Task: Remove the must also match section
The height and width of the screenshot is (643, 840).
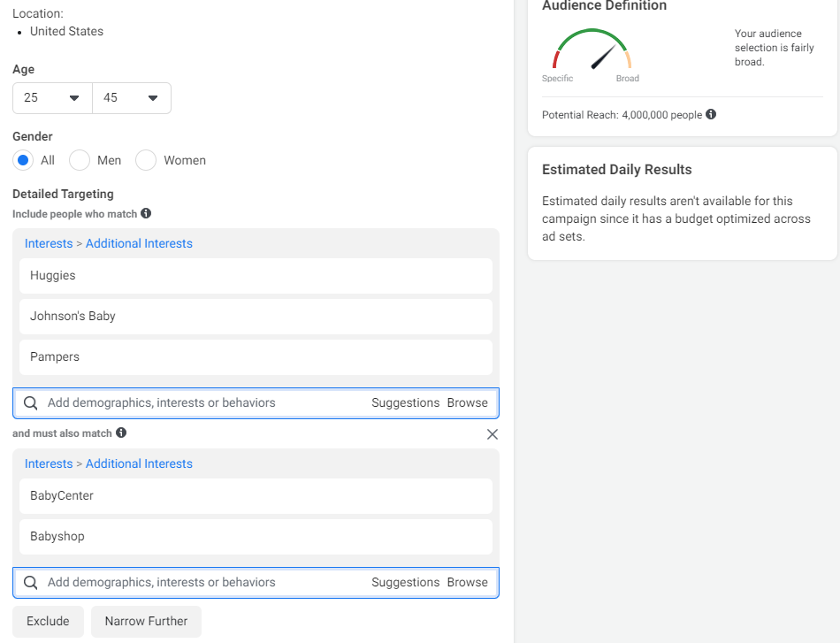Action: pyautogui.click(x=493, y=434)
